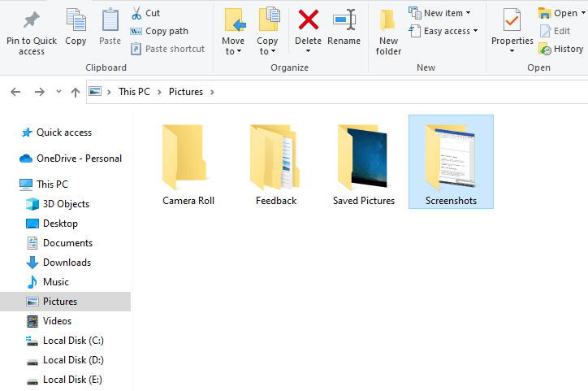The width and height of the screenshot is (588, 391).
Task: Create a New folder
Action: 388,33
